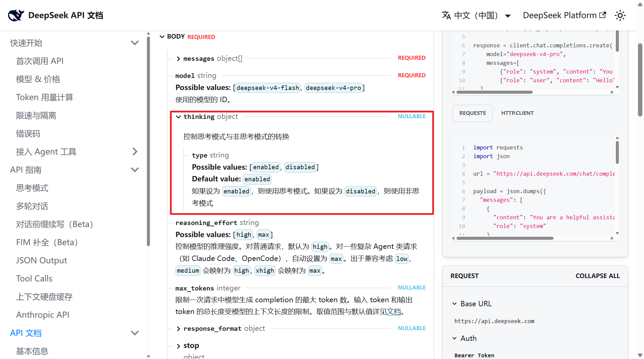
Task: Select the REQUESTS code tab
Action: click(473, 113)
